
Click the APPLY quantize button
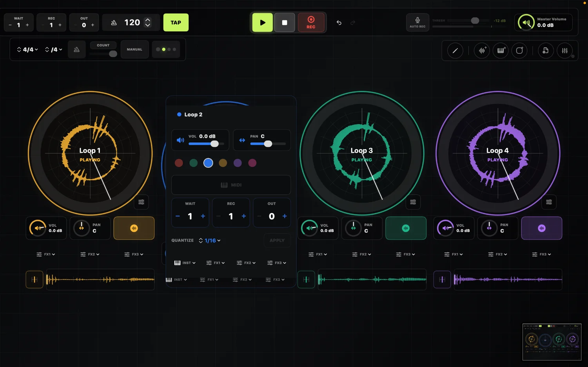click(277, 240)
